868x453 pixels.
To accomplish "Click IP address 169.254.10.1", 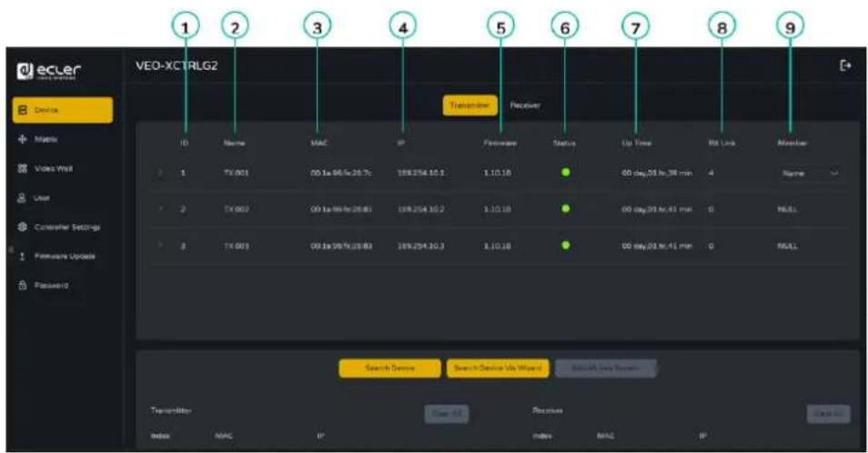I will (x=420, y=173).
